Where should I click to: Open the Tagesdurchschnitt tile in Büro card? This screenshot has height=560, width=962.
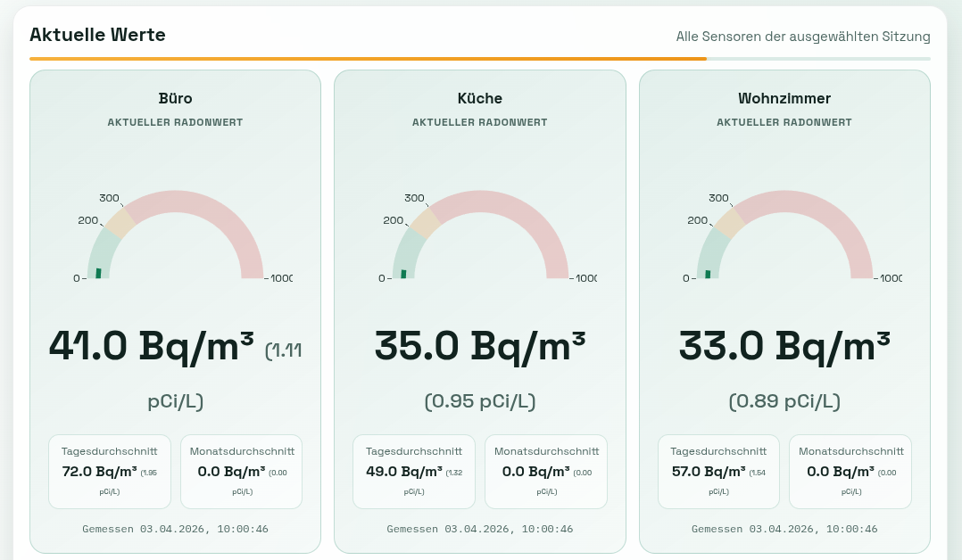109,471
